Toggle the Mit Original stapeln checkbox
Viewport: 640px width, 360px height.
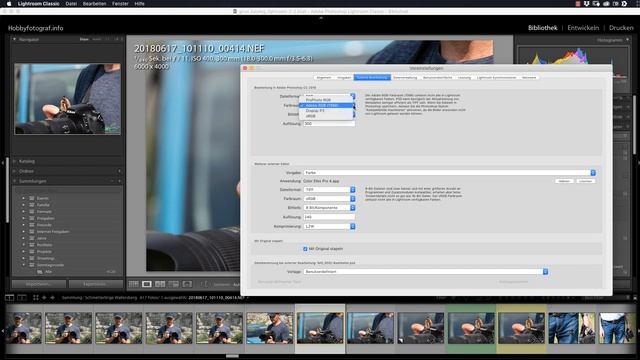[305, 249]
